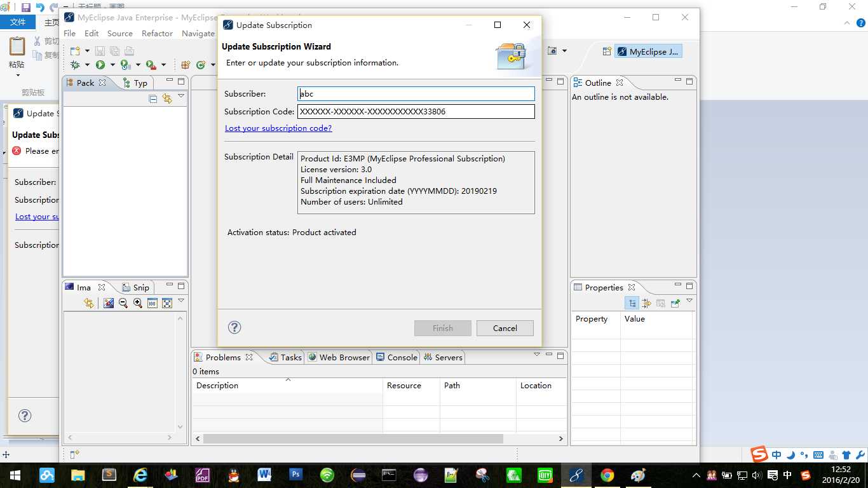Minimize the Outline panel
Screen dimensions: 868x488
coord(678,81)
